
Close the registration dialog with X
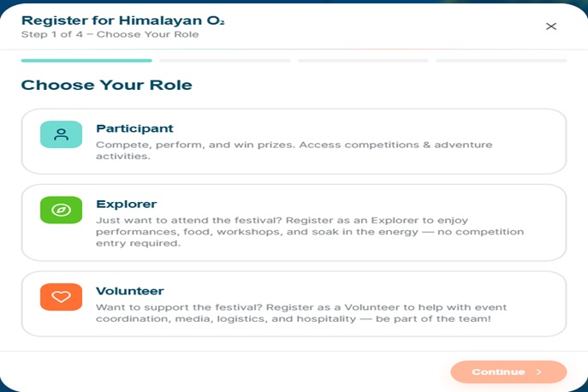click(551, 26)
